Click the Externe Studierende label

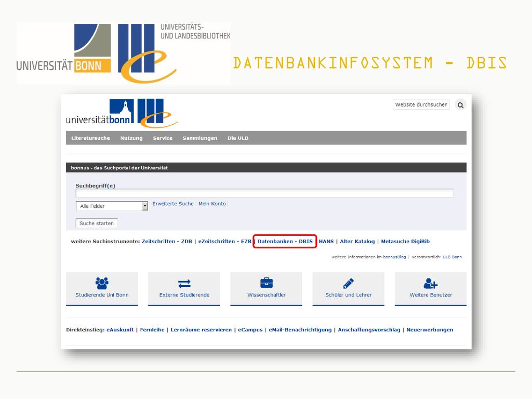click(184, 295)
